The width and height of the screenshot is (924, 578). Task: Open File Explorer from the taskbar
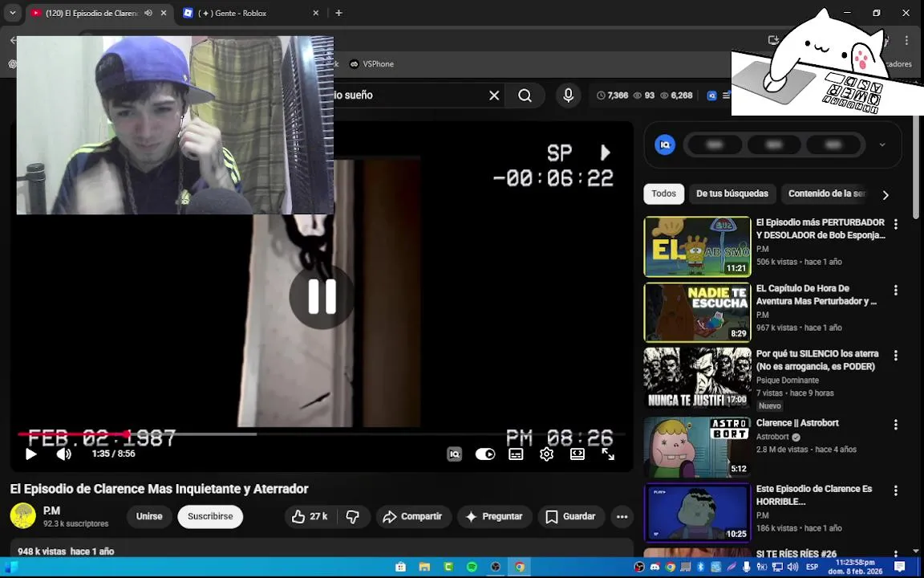424,568
